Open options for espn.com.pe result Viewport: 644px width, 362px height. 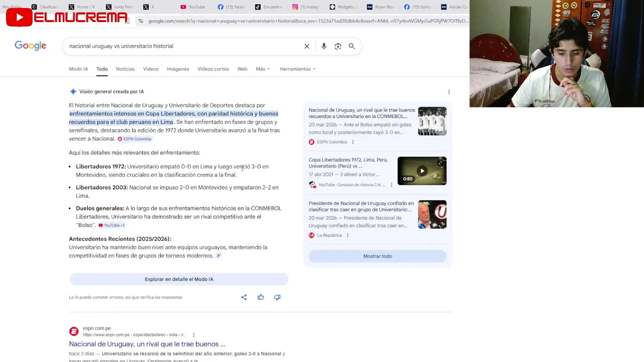click(194, 335)
